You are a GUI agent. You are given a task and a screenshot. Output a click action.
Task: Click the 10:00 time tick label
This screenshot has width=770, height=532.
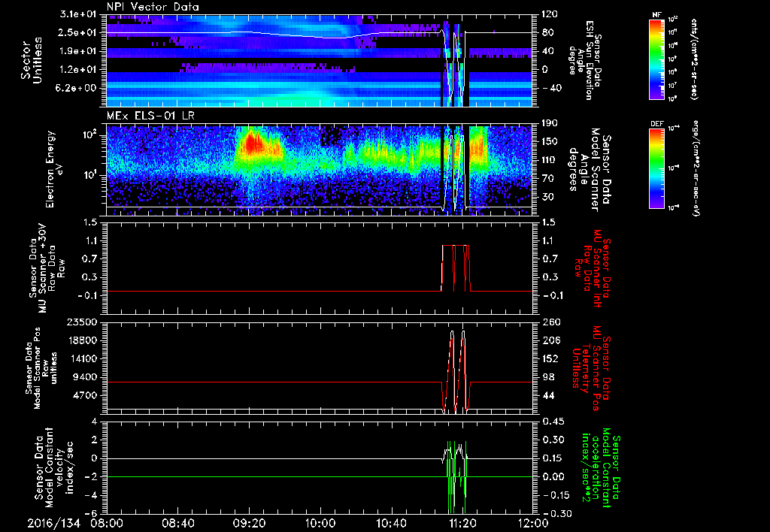(x=320, y=523)
